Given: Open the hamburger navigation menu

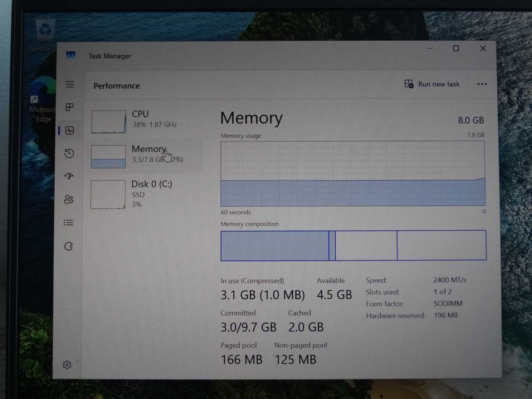Looking at the screenshot, I should pos(70,84).
